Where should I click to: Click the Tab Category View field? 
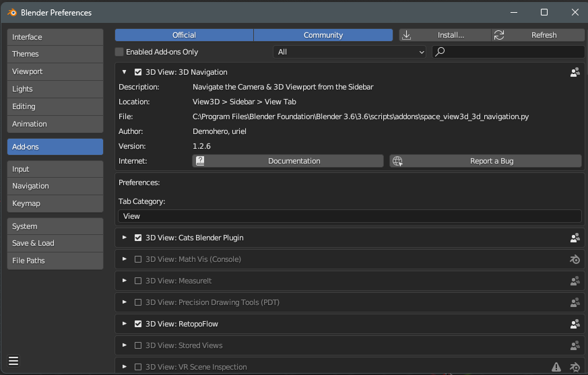[350, 216]
